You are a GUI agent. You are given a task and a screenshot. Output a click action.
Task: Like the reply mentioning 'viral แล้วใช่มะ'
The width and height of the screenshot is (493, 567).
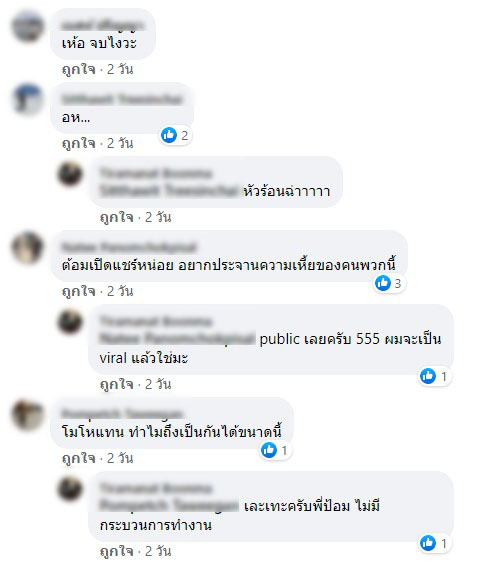[117, 384]
